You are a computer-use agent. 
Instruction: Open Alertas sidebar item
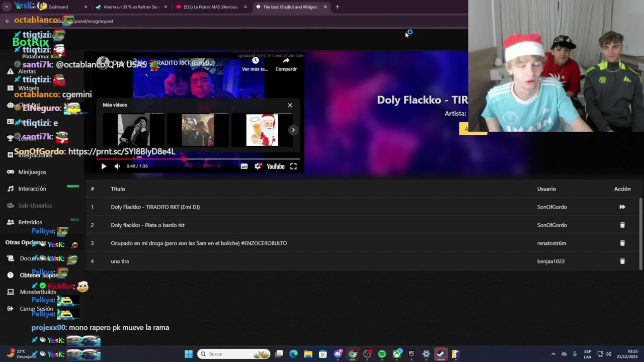(27, 71)
